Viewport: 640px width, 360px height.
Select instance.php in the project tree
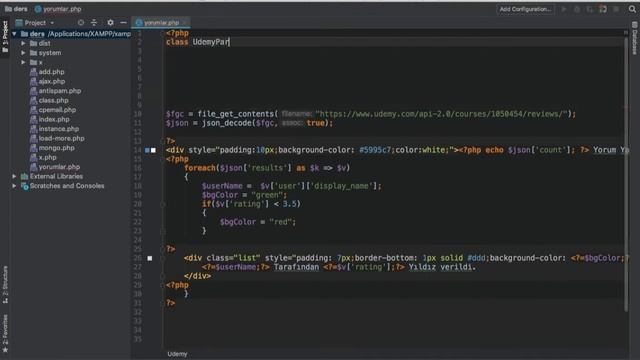[59, 129]
